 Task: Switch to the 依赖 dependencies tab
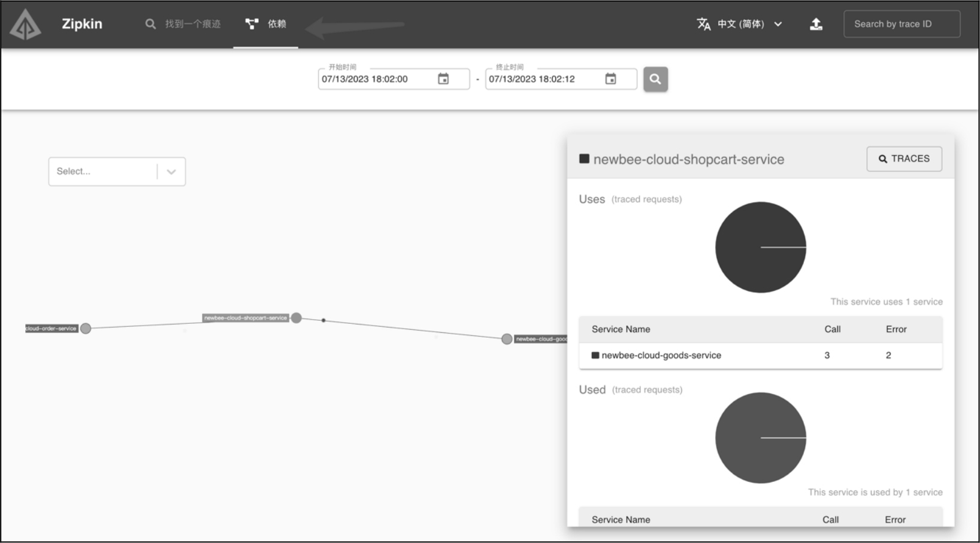pos(266,24)
